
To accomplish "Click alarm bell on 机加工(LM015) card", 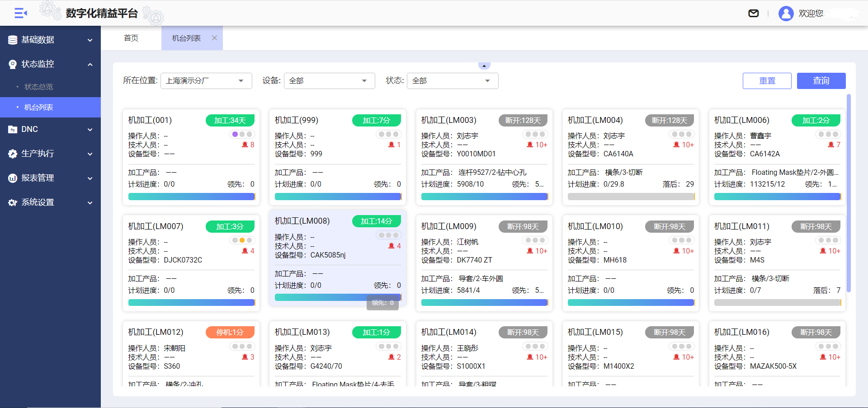I will click(x=676, y=357).
